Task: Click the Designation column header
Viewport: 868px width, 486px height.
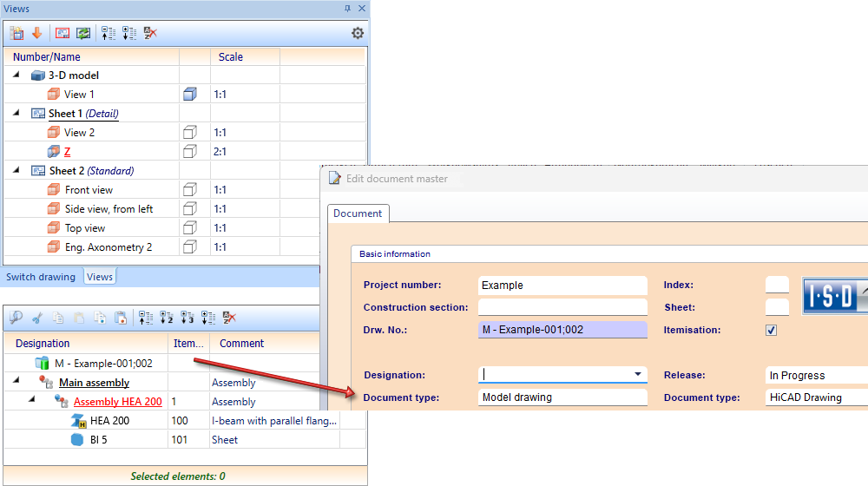Action: click(x=86, y=343)
